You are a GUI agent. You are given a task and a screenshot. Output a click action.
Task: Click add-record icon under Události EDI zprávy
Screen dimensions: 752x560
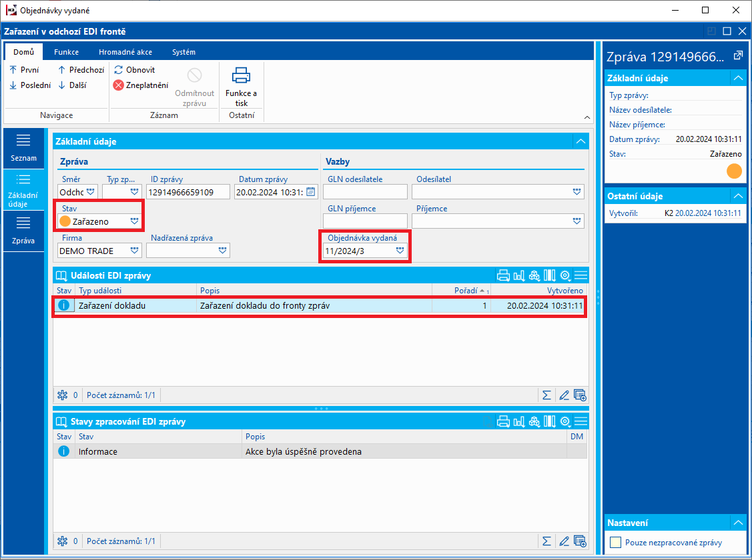(580, 395)
